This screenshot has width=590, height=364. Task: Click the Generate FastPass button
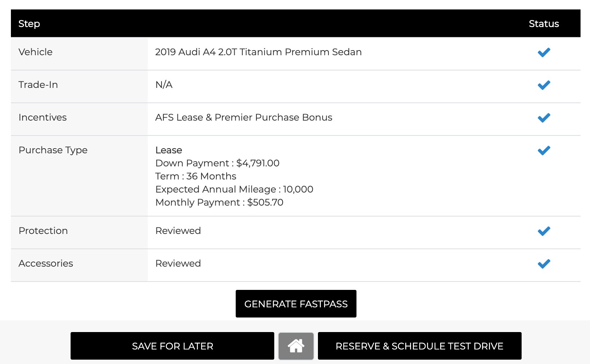296,304
